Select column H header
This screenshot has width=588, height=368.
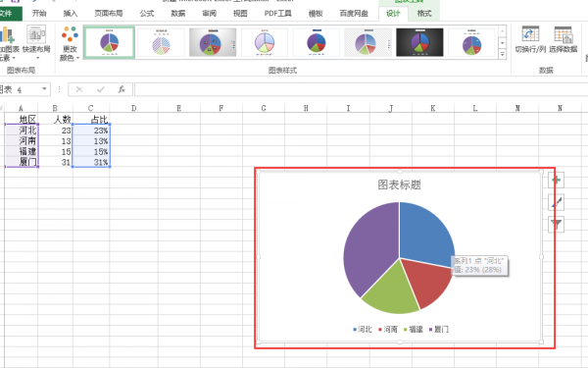pyautogui.click(x=306, y=108)
